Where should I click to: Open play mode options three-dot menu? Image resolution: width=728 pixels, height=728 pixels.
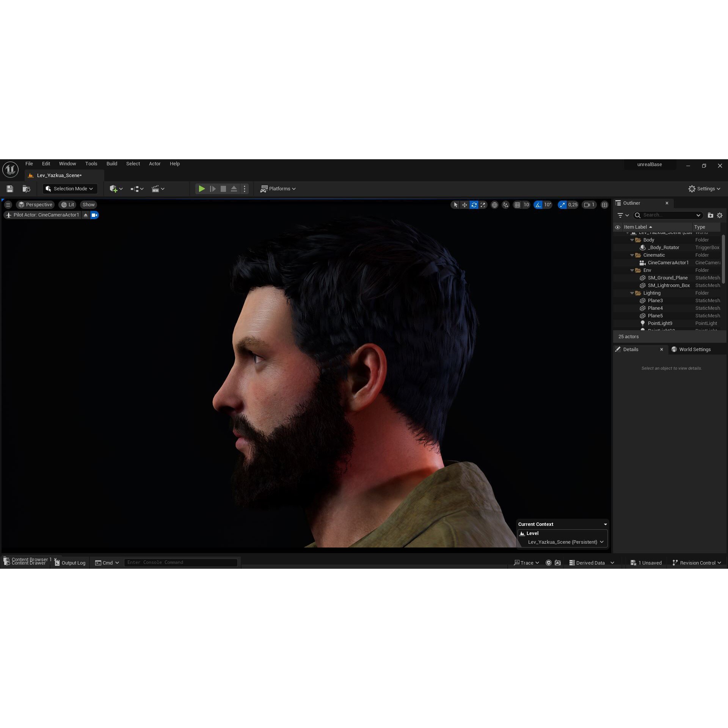tap(245, 189)
